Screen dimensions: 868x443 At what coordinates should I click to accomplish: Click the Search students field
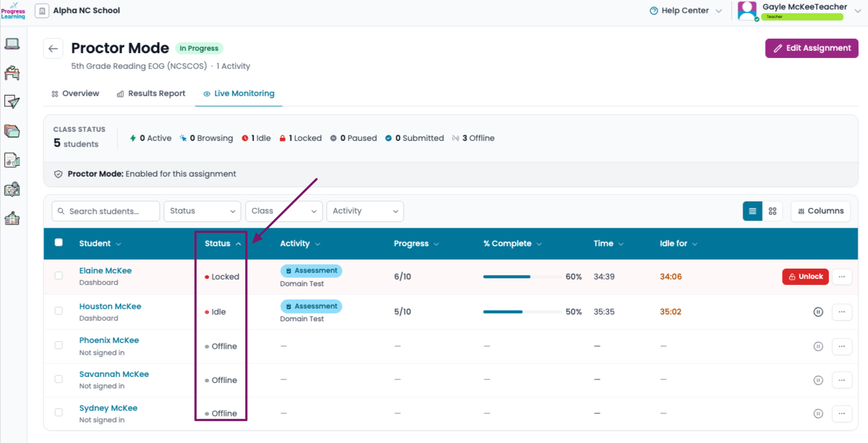click(x=106, y=211)
